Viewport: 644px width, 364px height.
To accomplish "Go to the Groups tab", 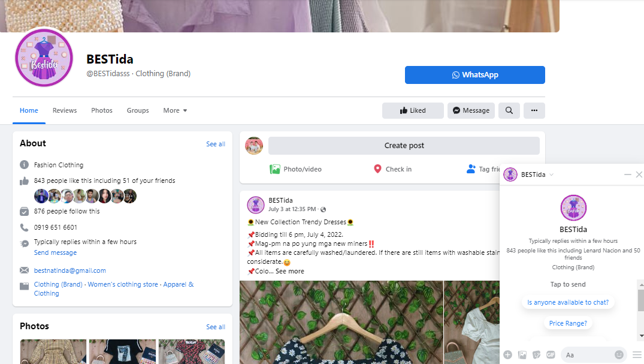I will pos(138,110).
